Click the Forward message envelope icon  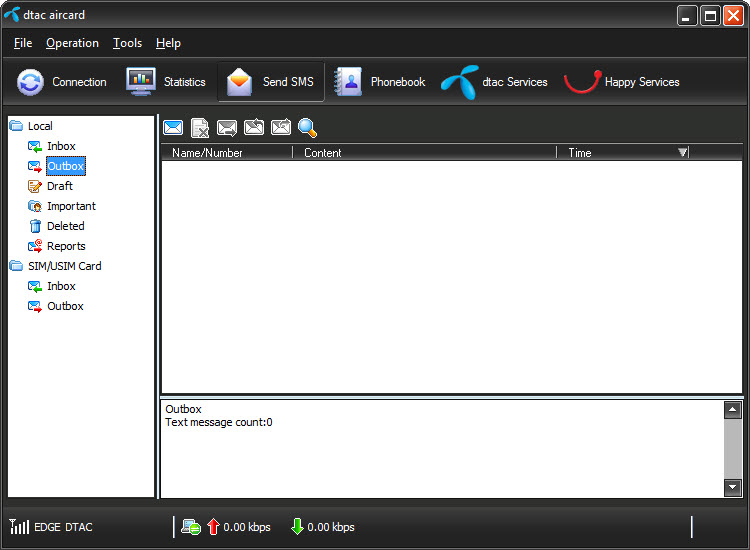pos(281,128)
